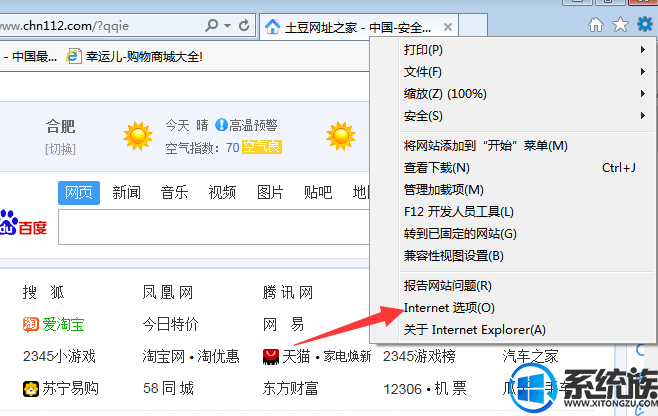This screenshot has height=416, width=658.
Task: Open the 腾讯网 link
Action: tap(288, 292)
